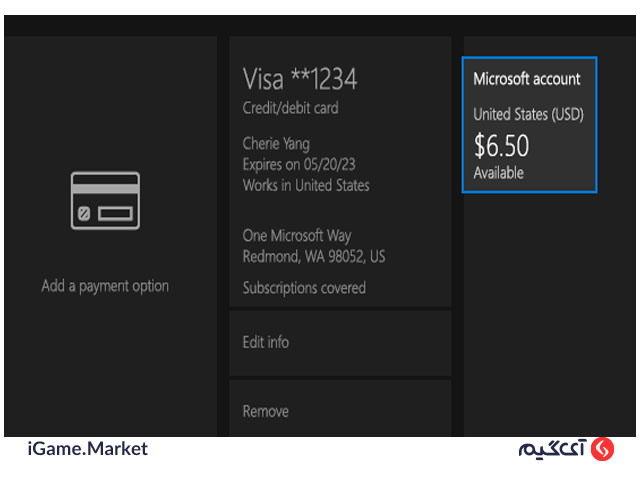
Task: Click the Subscriptions covered label
Action: click(x=304, y=288)
